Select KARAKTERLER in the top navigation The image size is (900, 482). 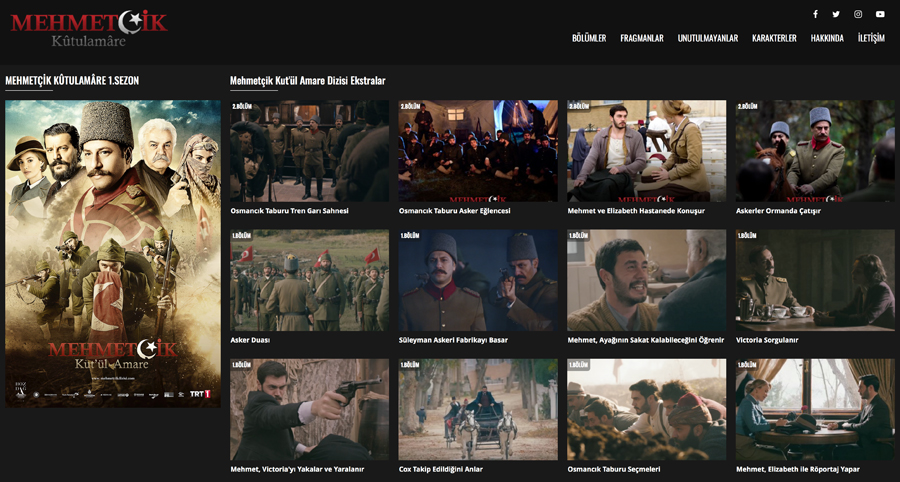point(774,38)
